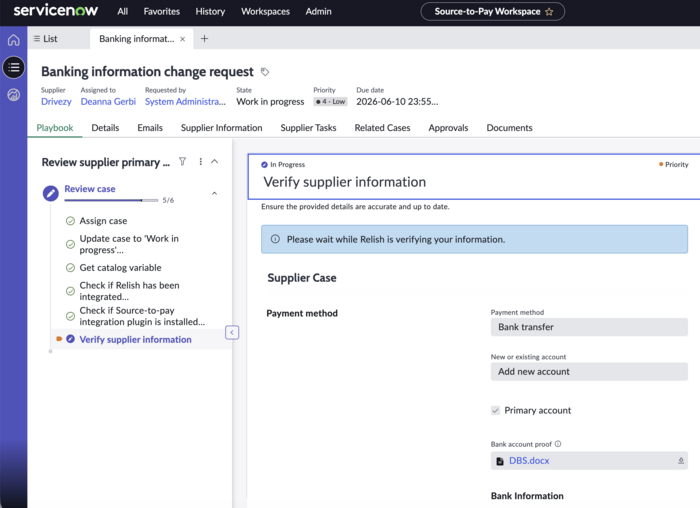The height and width of the screenshot is (508, 700).
Task: Open the Drivezy supplier link
Action: [56, 102]
